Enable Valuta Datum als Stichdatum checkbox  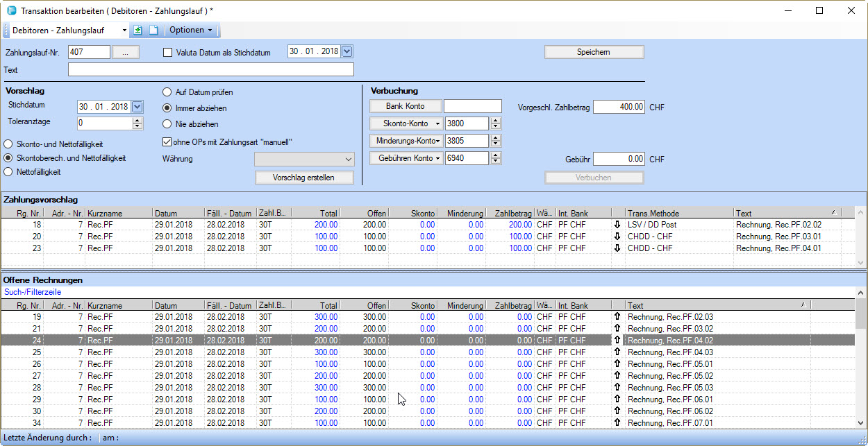click(167, 52)
